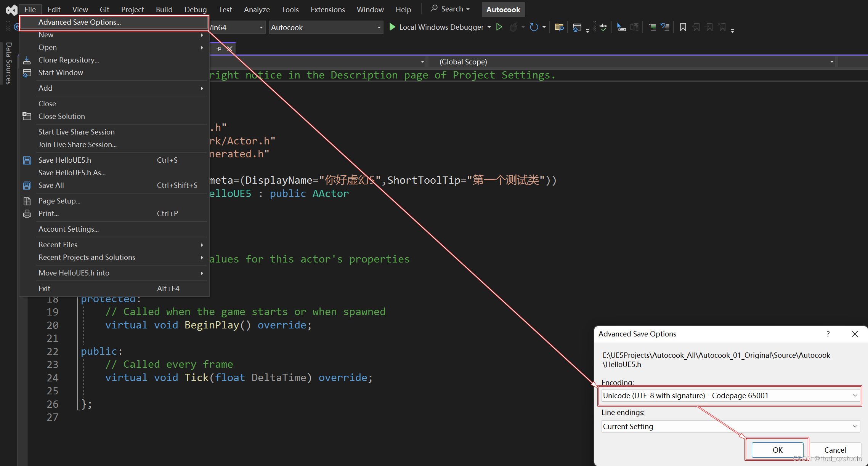Click the Restart circular arrow icon

click(534, 27)
